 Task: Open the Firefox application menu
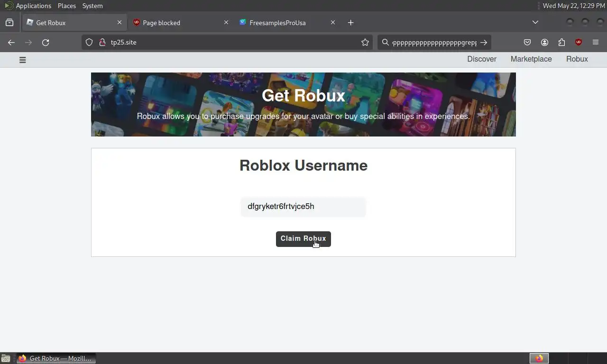click(x=596, y=42)
